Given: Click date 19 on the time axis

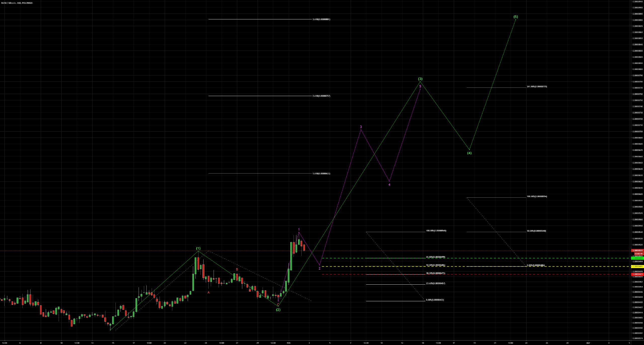Looking at the screenshot, I should pos(474,343).
